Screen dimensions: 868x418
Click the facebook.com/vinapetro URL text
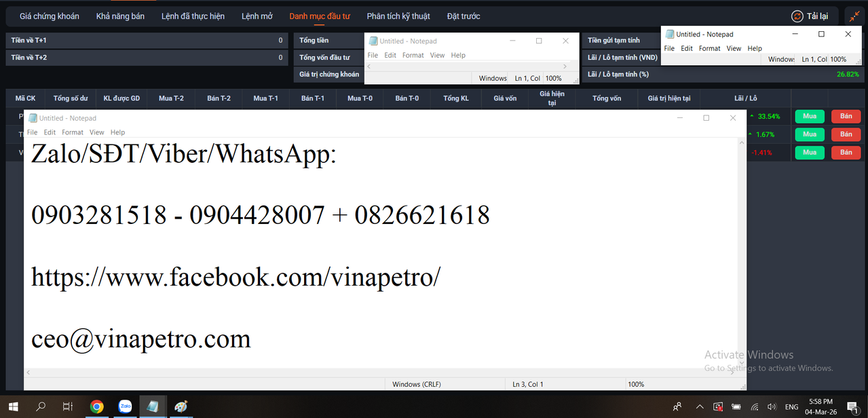point(235,277)
